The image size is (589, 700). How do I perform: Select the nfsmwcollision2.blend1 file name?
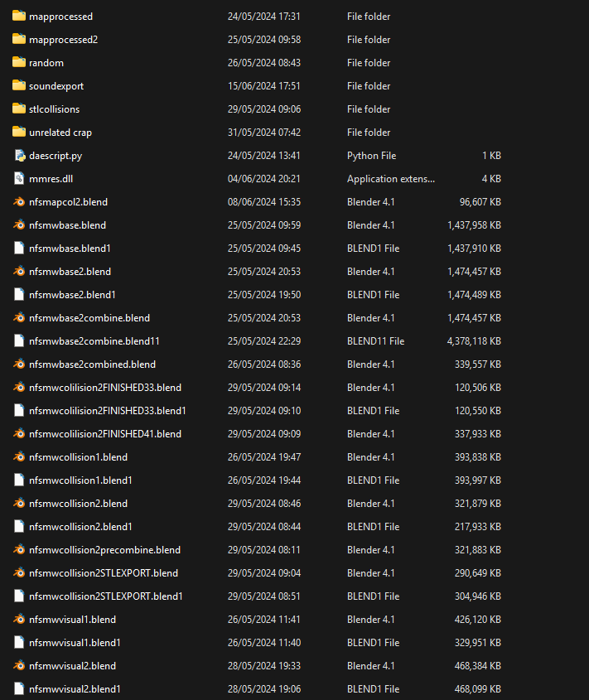click(81, 527)
